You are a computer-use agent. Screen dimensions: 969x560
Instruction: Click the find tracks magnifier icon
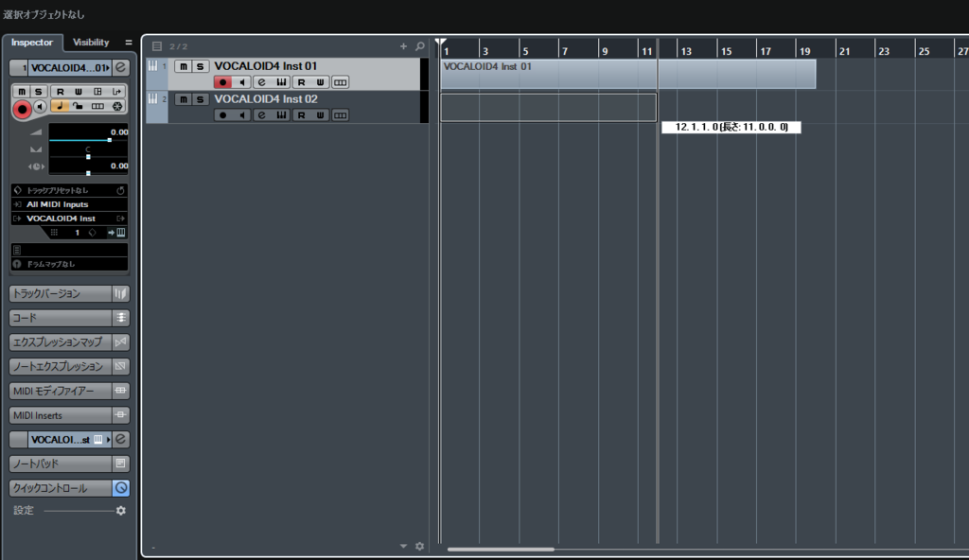coord(420,46)
